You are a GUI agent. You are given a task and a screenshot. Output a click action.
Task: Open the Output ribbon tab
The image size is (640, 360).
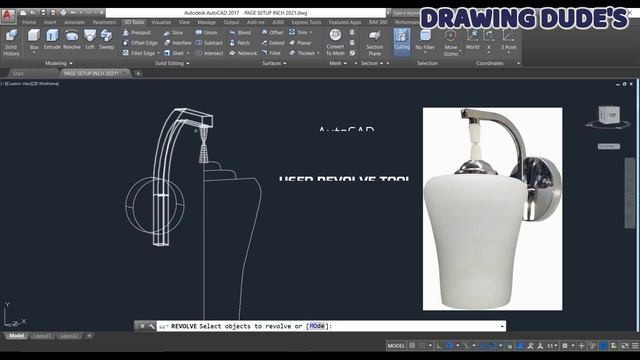pos(231,22)
